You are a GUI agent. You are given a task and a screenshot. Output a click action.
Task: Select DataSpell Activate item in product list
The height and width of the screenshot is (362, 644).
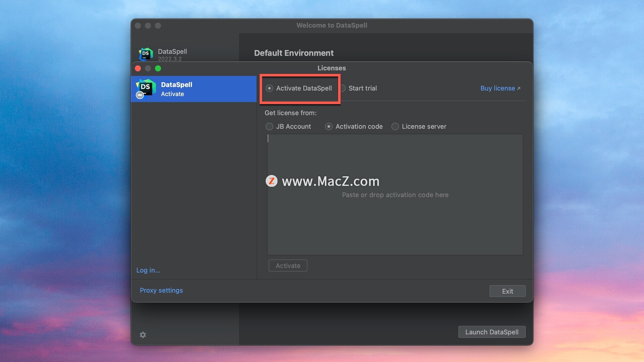click(194, 89)
